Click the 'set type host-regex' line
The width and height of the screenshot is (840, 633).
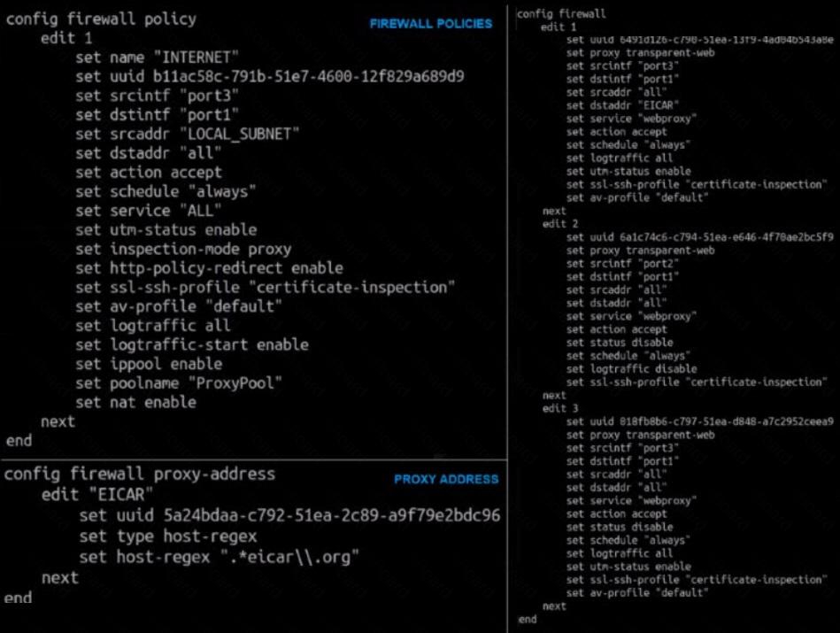coord(168,537)
